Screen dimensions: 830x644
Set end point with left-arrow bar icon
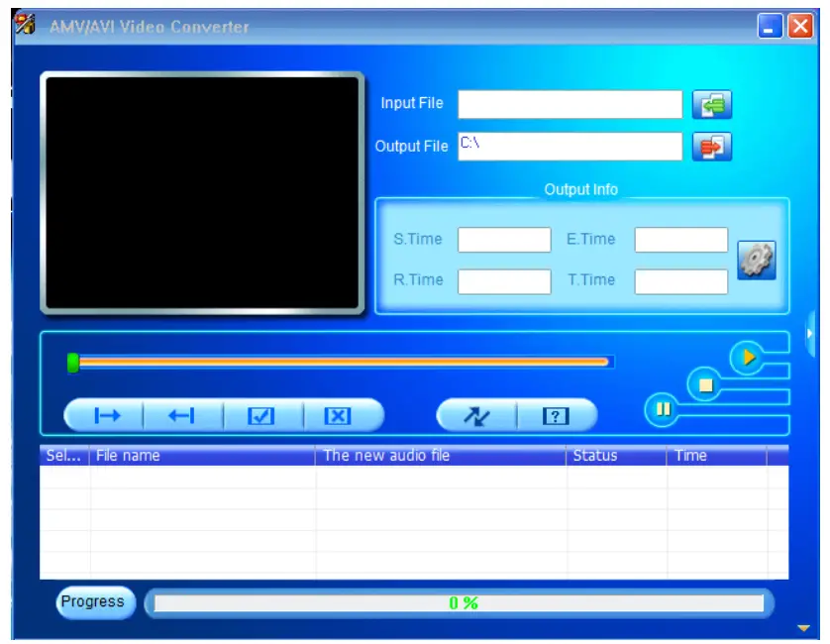pyautogui.click(x=182, y=416)
